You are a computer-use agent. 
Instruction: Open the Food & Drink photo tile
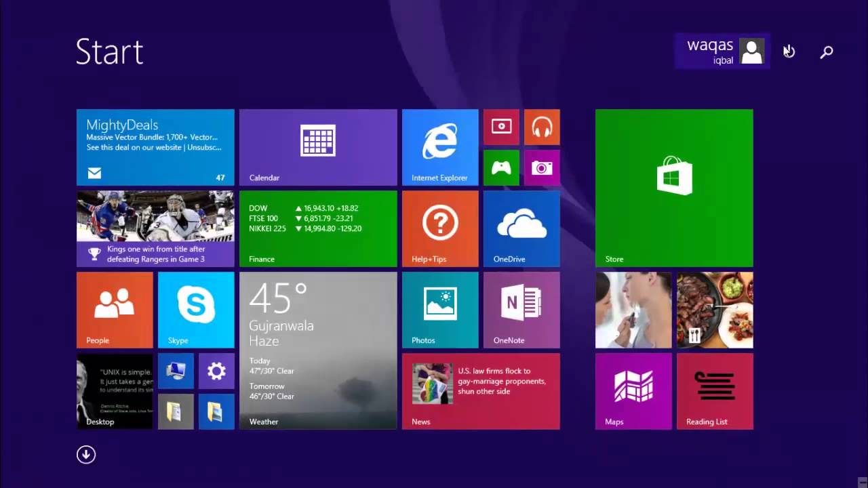tap(715, 310)
